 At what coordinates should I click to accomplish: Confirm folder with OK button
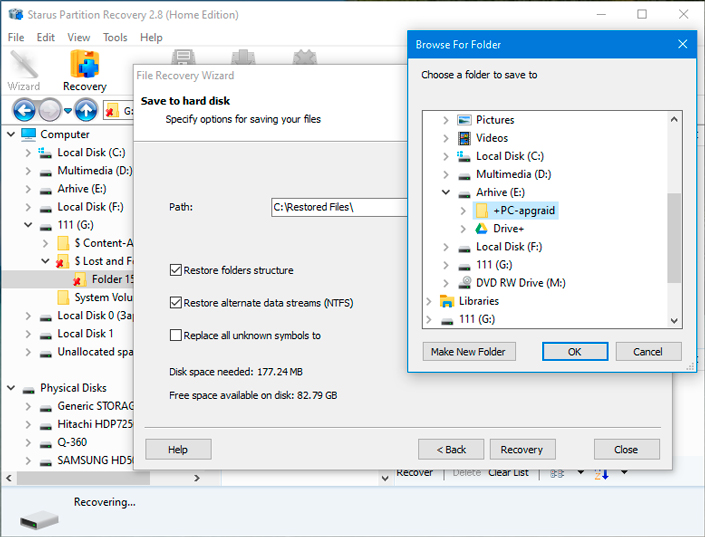pos(575,352)
